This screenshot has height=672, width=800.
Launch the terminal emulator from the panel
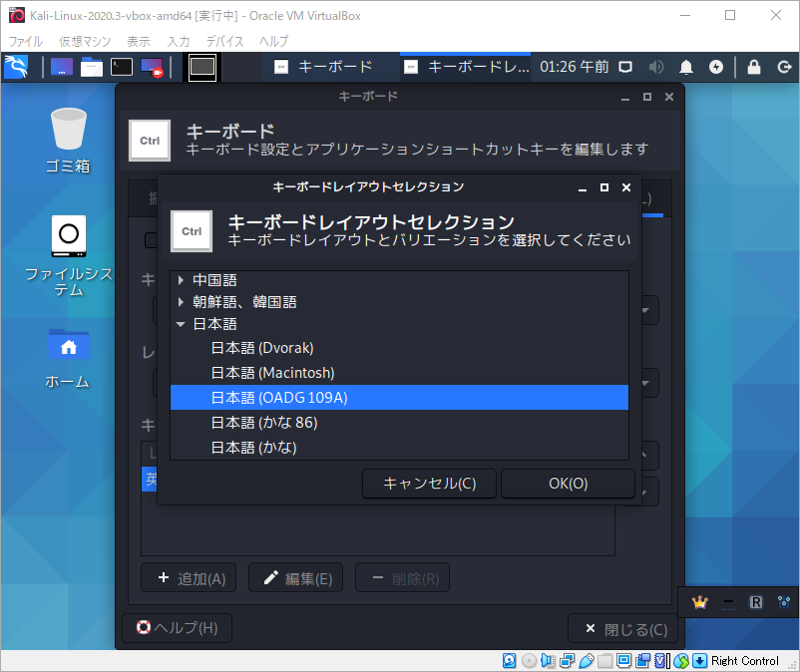pyautogui.click(x=122, y=67)
